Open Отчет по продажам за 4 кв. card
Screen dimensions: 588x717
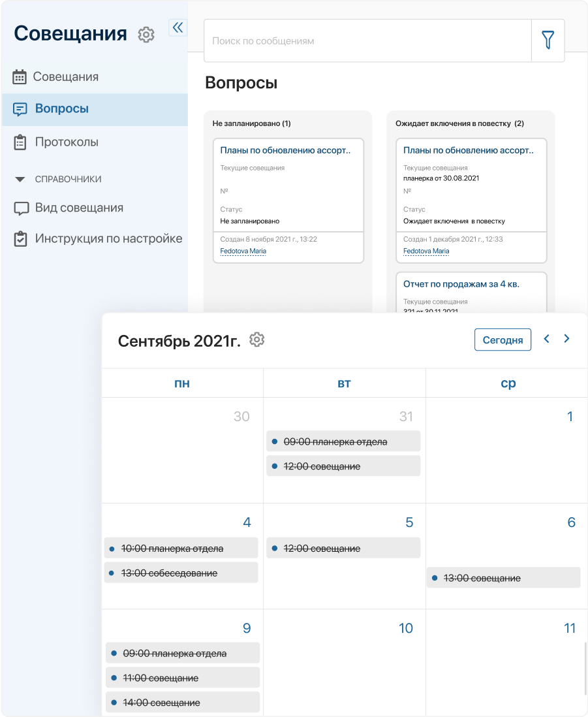pyautogui.click(x=461, y=284)
